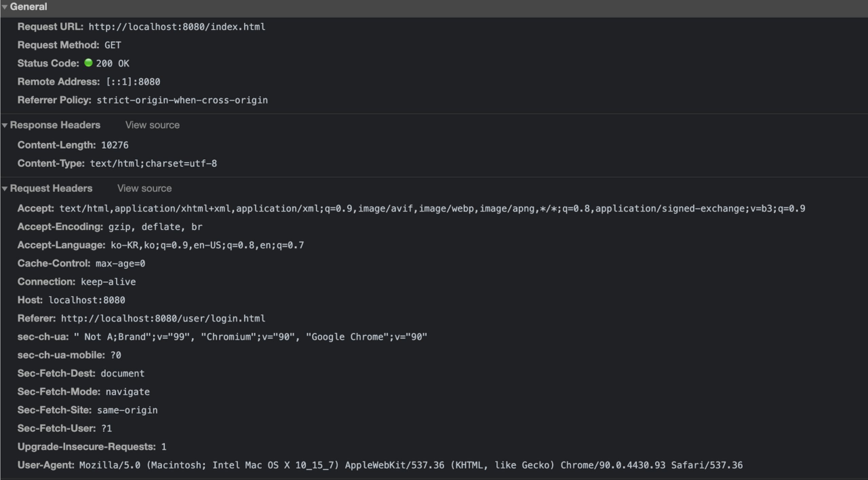
Task: Click the Cache-Control max-age=0 value
Action: tap(120, 263)
